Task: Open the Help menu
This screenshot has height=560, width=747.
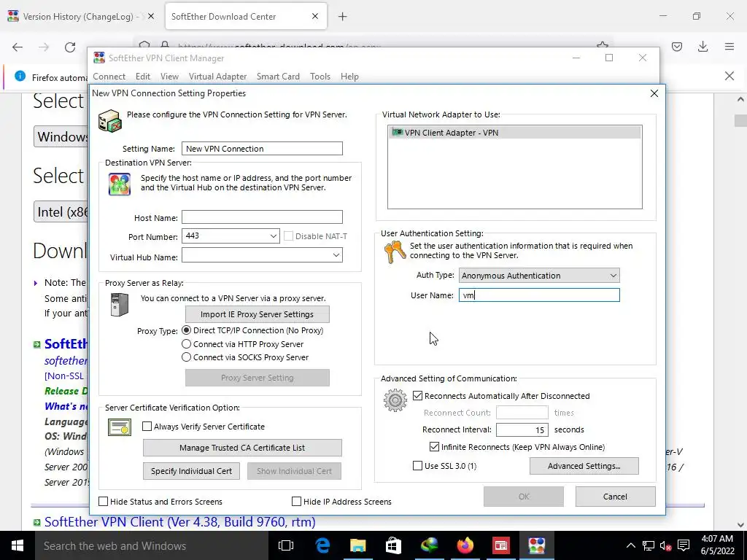Action: [349, 76]
